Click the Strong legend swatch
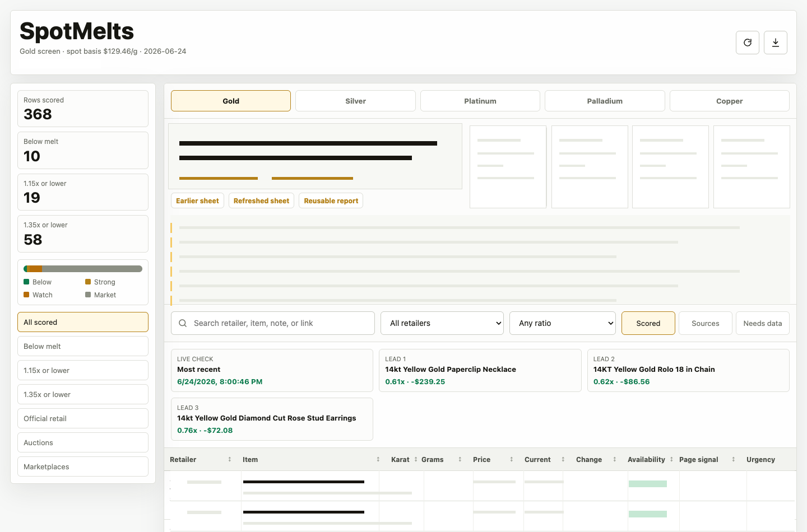 coord(88,282)
